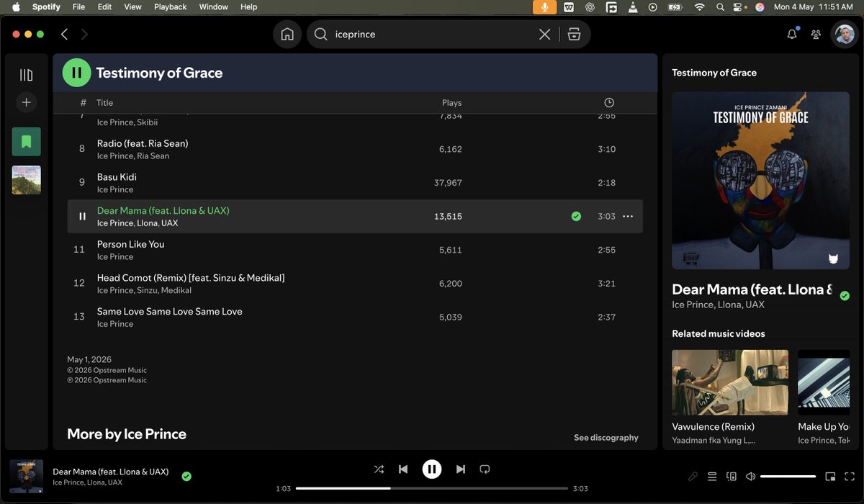Skip to previous track
This screenshot has height=504, width=864.
(x=403, y=469)
